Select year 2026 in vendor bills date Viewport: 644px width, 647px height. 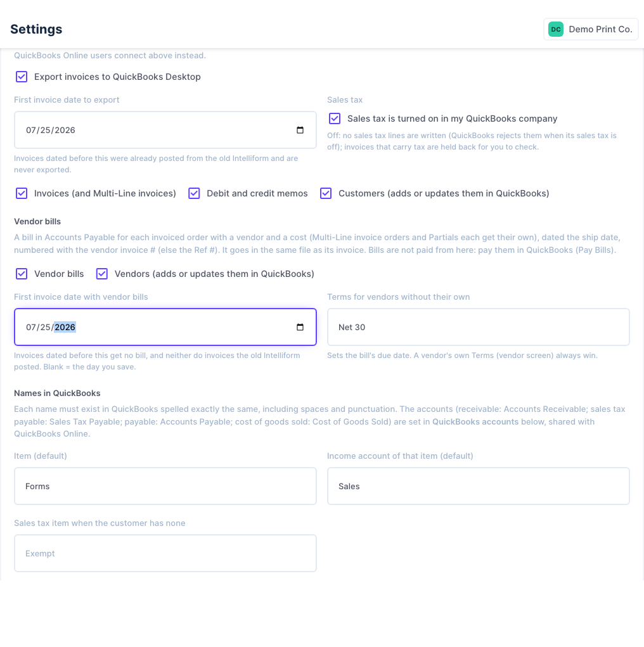(x=65, y=327)
